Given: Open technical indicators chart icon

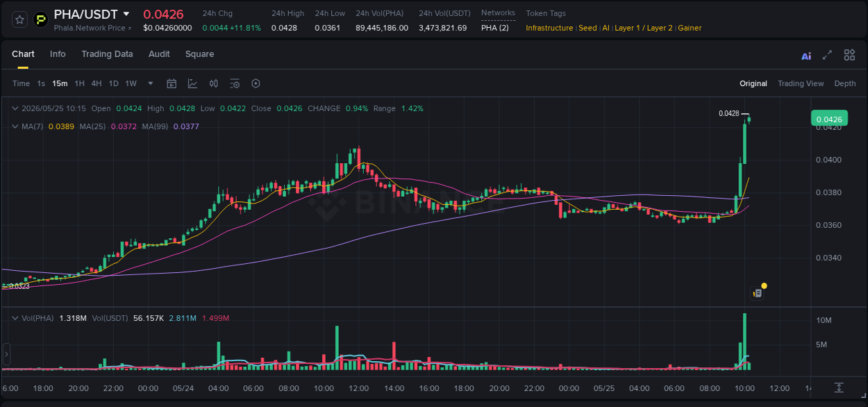Looking at the screenshot, I should click(192, 83).
